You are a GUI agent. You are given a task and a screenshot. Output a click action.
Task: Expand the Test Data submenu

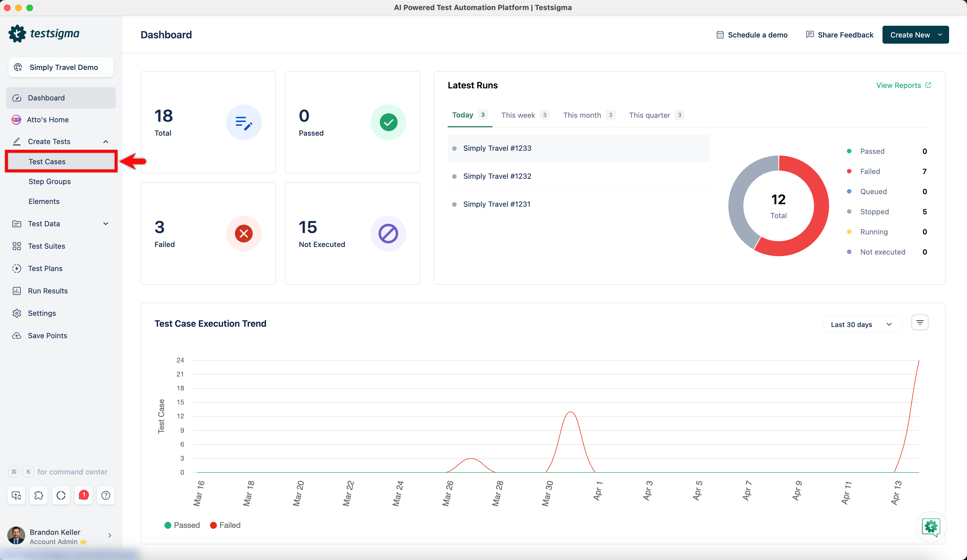click(x=105, y=223)
